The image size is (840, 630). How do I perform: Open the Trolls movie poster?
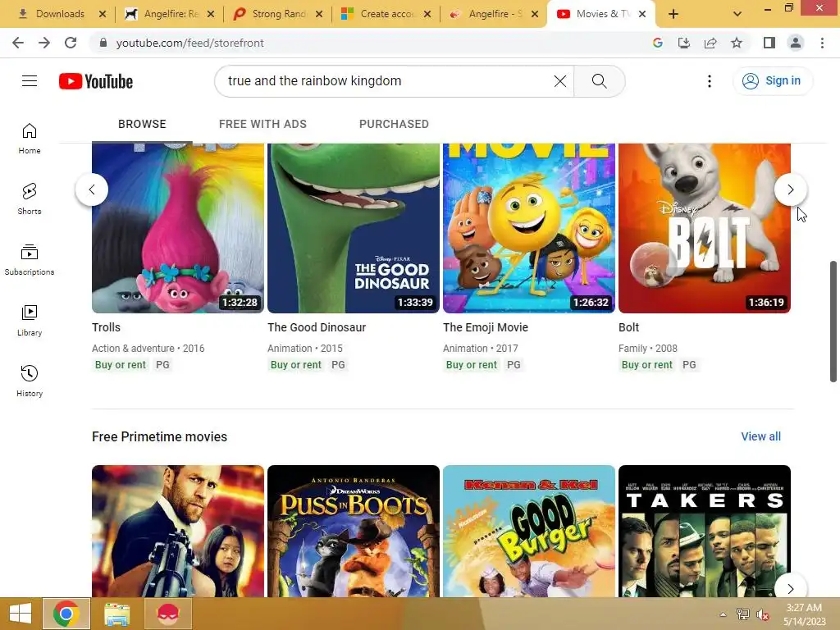pos(178,228)
